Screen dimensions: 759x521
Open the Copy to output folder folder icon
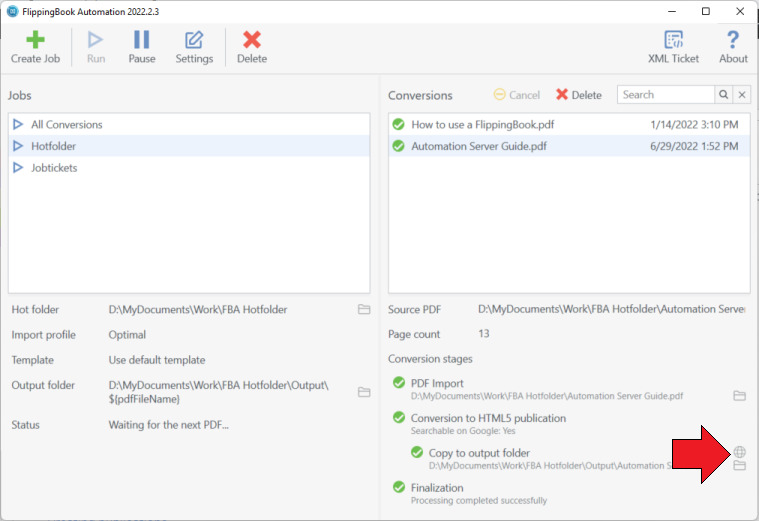pyautogui.click(x=739, y=465)
